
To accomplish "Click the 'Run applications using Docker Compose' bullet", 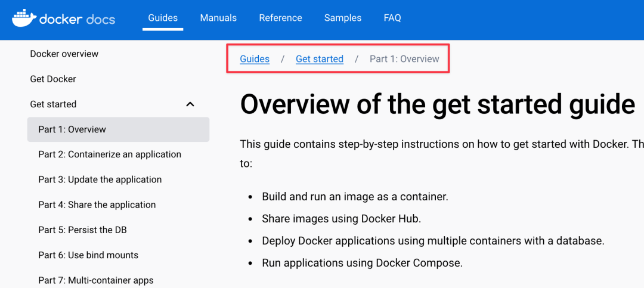I will [363, 263].
